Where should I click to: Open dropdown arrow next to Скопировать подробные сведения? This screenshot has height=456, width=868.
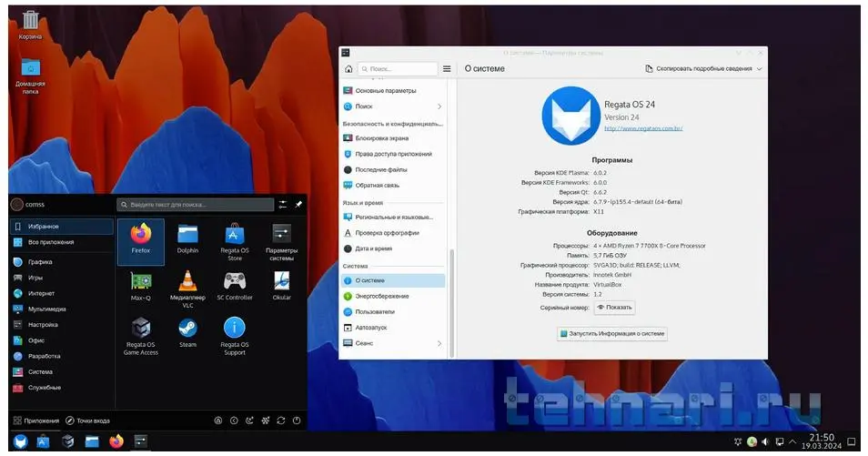pos(760,68)
